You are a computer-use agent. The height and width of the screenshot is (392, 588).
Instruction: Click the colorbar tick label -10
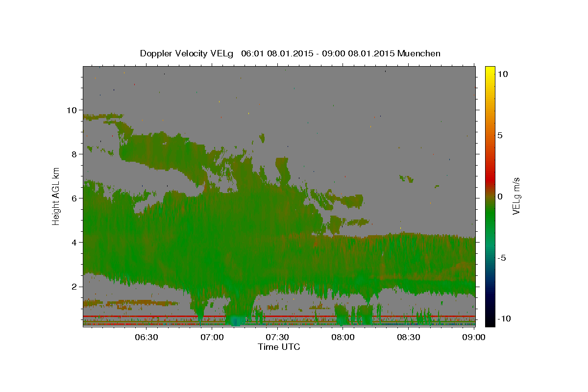point(504,318)
